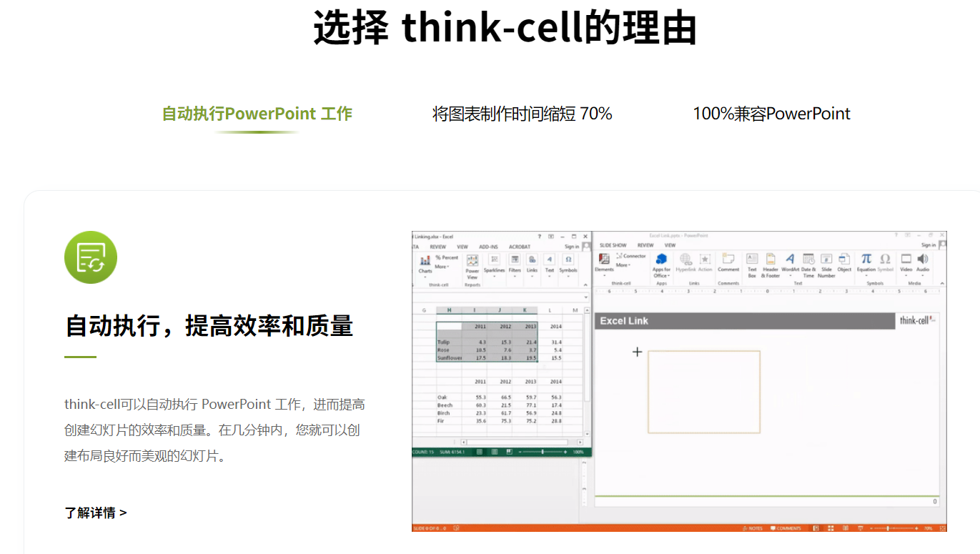Click the Action icon in PowerPoint ribbon
The height and width of the screenshot is (554, 980).
tap(705, 259)
